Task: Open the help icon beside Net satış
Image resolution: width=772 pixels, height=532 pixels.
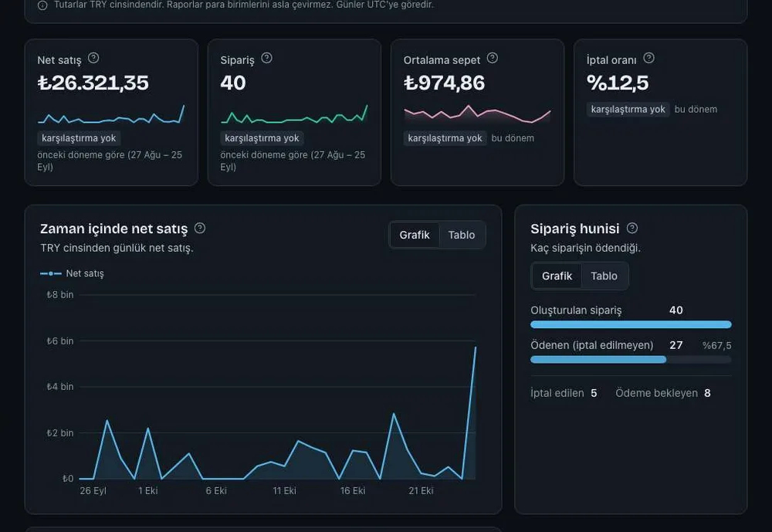Action: click(x=93, y=58)
